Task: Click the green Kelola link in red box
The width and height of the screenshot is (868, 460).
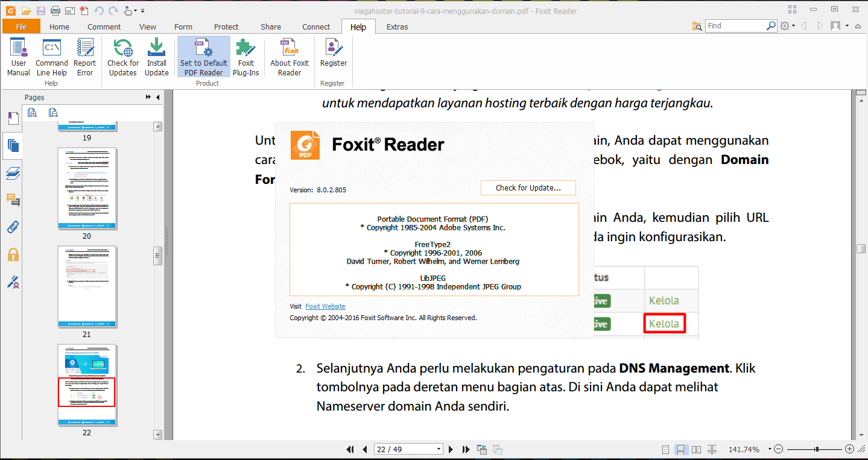Action: point(664,324)
